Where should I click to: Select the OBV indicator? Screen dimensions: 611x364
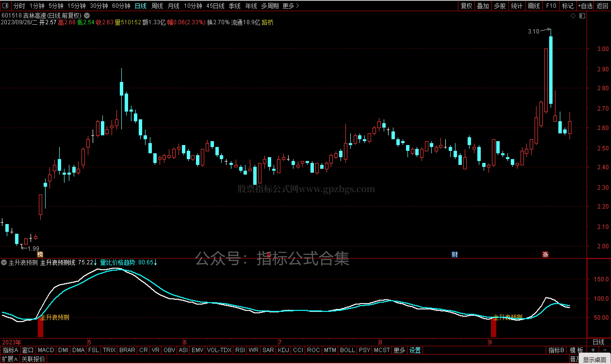pos(169,350)
